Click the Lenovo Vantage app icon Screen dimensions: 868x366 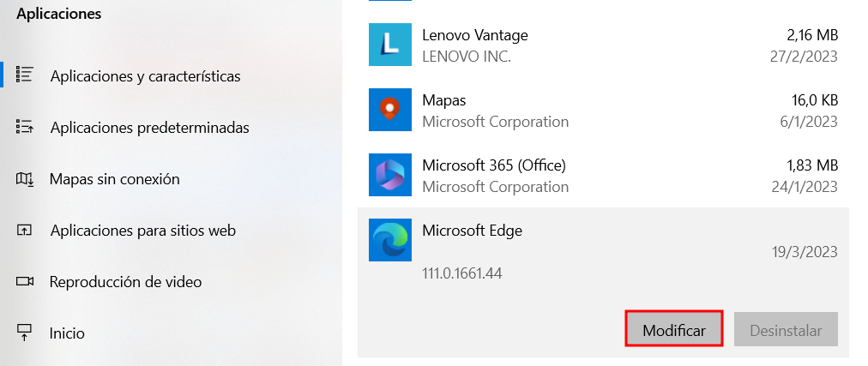click(390, 45)
